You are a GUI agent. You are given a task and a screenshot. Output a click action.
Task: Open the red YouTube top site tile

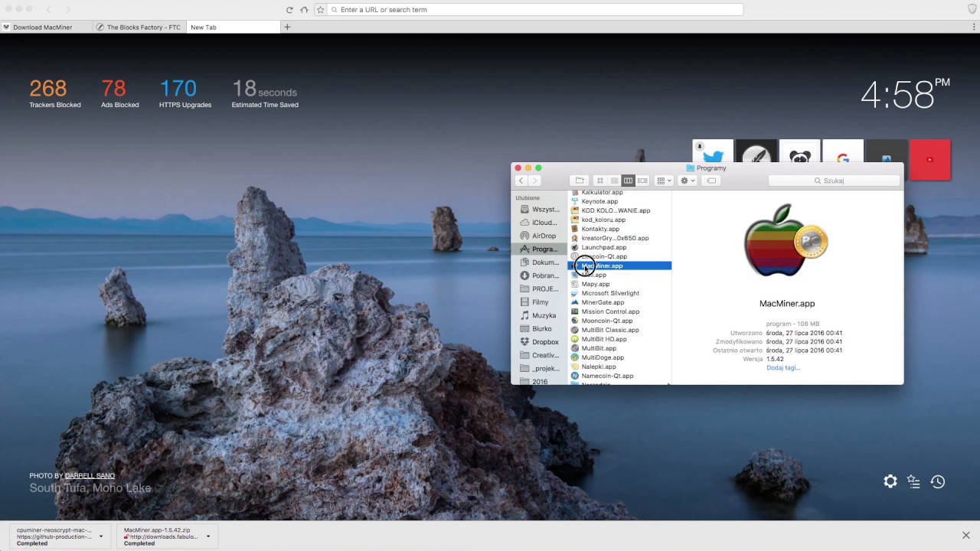930,160
